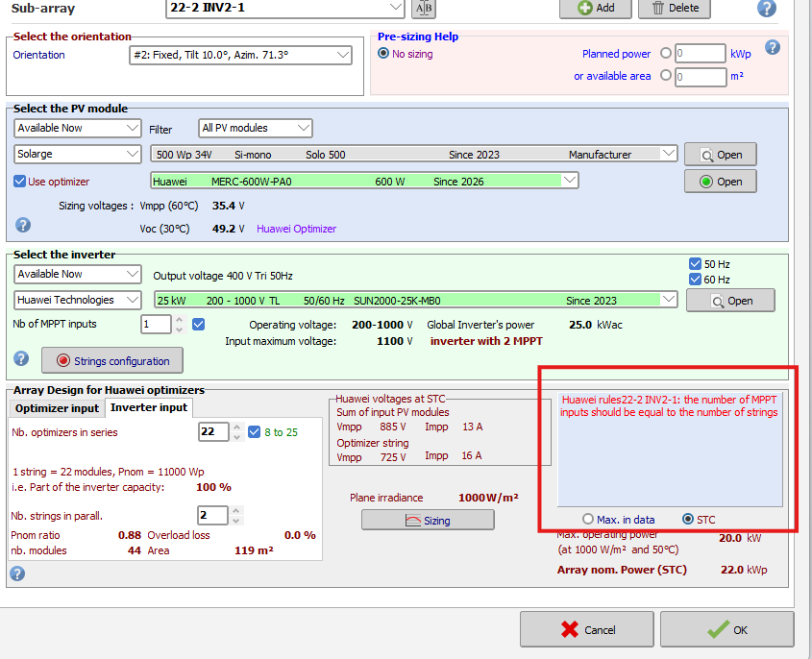This screenshot has width=812, height=659.
Task: Expand the Huawei Technologies manufacturer dropdown
Action: (132, 300)
